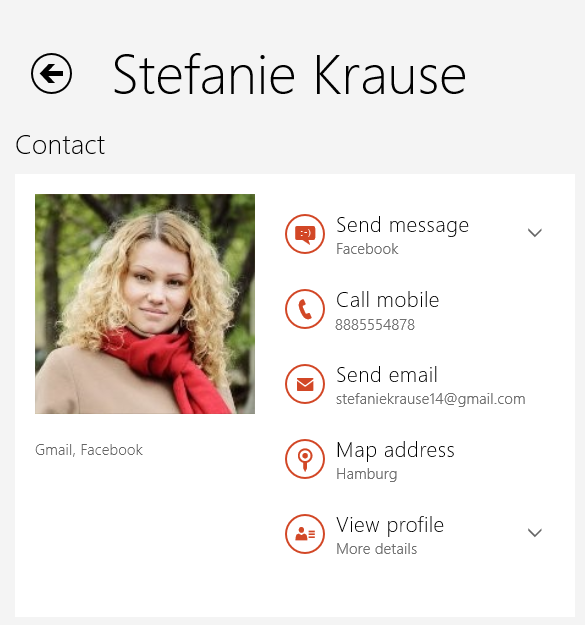Viewport: 585px width, 625px height.
Task: Go back using the arrow button
Action: pos(51,74)
